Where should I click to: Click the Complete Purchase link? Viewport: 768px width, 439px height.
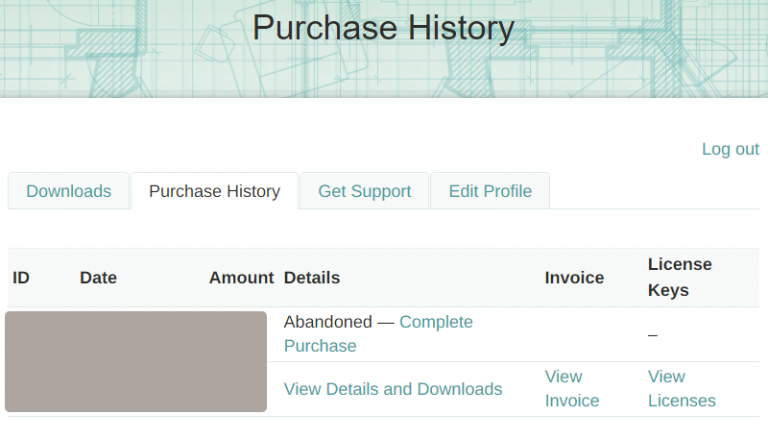point(435,323)
